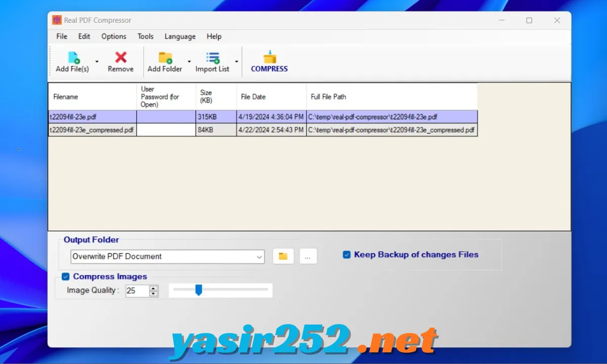Click the 84KB size cell
The height and width of the screenshot is (364, 607).
(x=216, y=130)
